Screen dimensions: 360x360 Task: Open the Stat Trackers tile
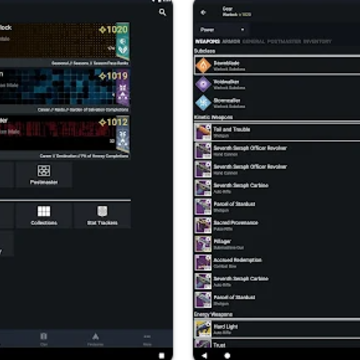(102, 216)
